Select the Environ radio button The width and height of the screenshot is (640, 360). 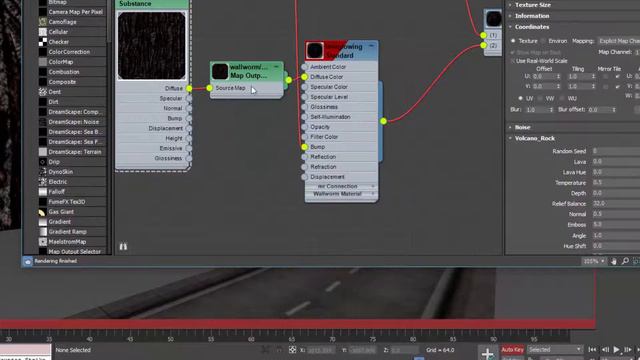coord(543,41)
